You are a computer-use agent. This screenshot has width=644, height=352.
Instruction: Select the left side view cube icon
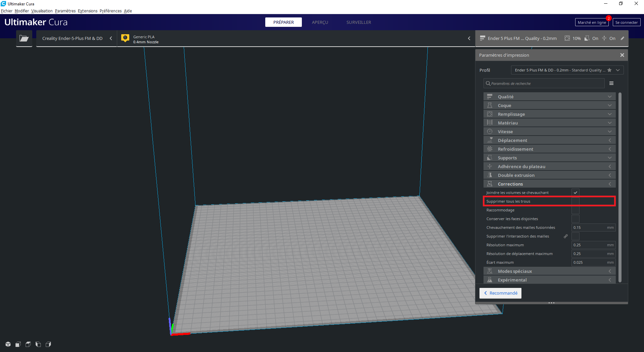(38, 344)
